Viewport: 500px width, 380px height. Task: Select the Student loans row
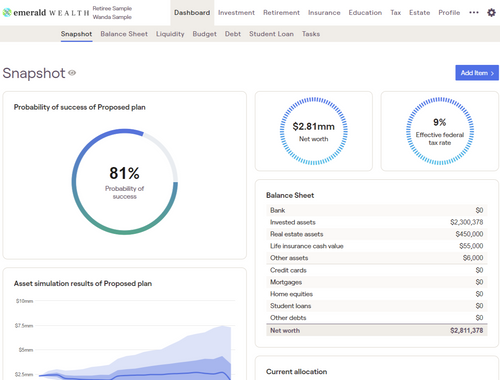pos(377,306)
